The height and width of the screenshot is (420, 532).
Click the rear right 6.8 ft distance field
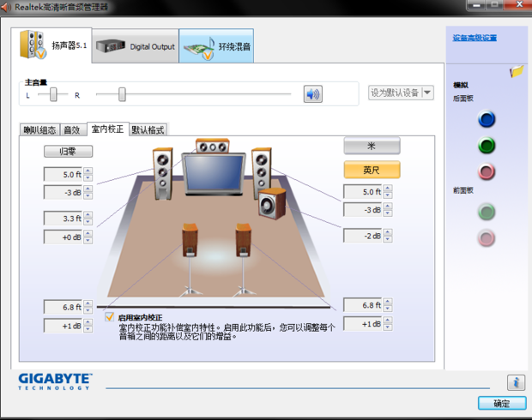[x=363, y=305]
